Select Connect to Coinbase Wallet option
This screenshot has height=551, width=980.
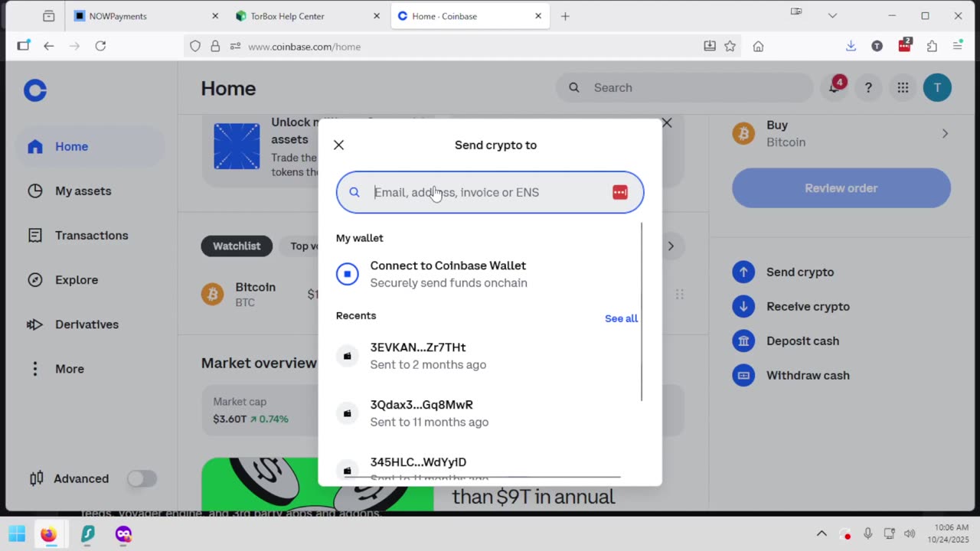pos(487,274)
